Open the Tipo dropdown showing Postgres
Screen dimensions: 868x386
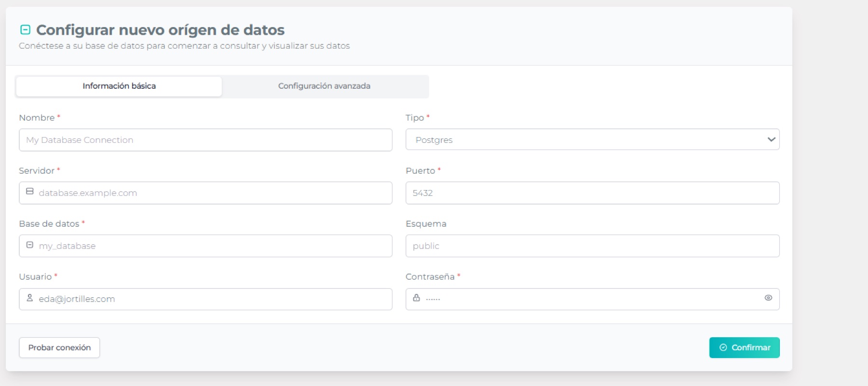coord(579,140)
